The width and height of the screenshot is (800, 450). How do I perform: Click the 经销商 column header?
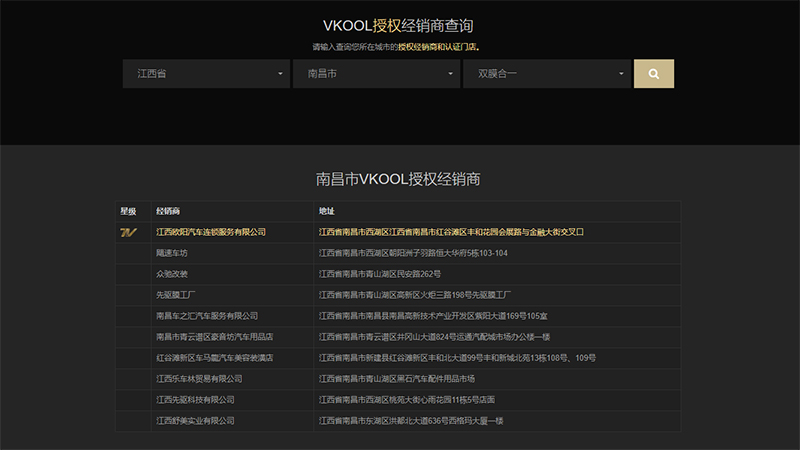tap(168, 211)
